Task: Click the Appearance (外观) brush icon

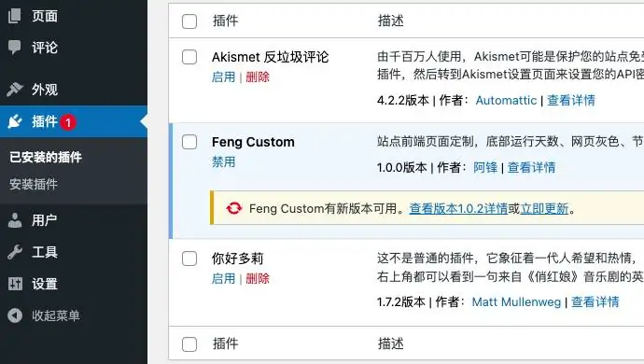Action: point(15,90)
